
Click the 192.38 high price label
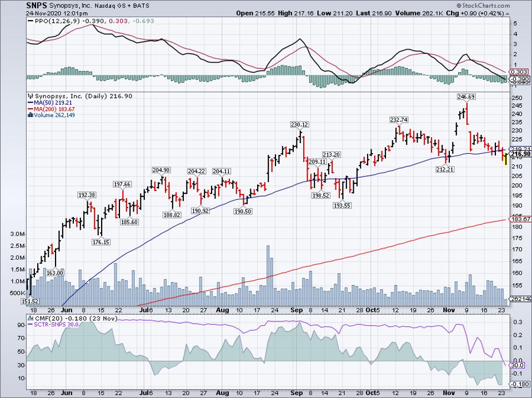87,195
